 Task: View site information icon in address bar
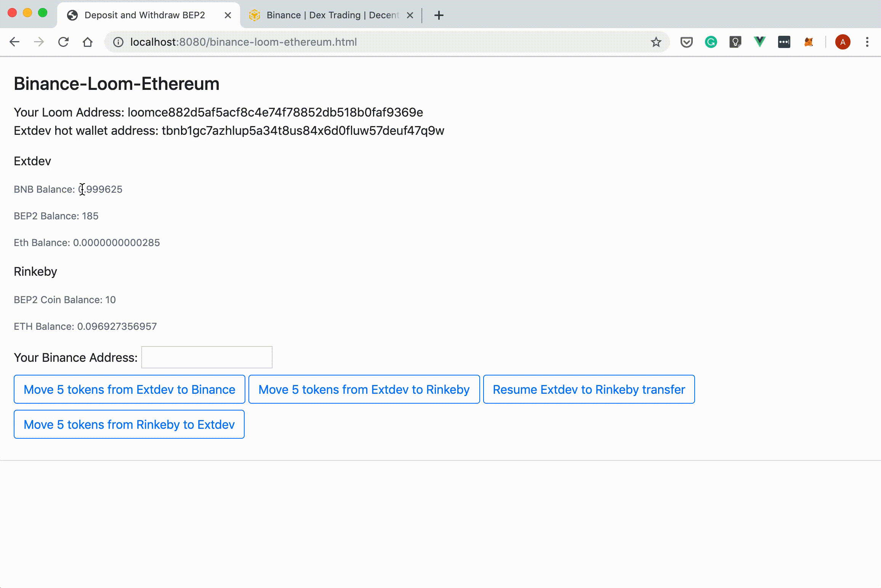[x=118, y=42]
